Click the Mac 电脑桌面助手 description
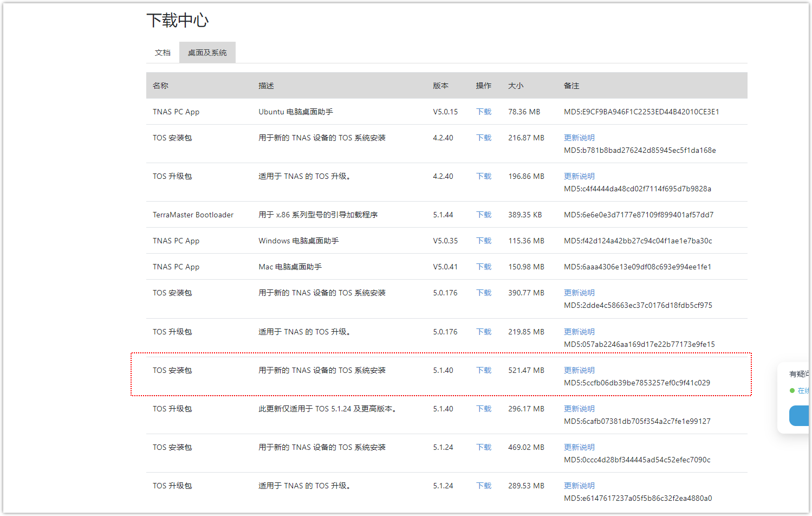Viewport: 812px width, 516px height. (290, 267)
